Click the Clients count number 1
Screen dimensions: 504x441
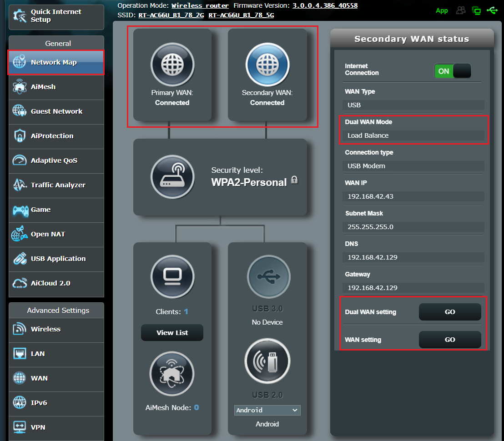(186, 311)
